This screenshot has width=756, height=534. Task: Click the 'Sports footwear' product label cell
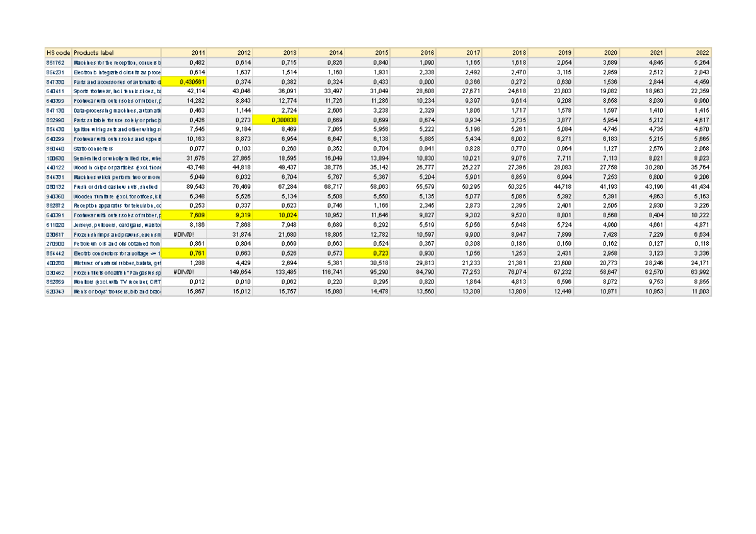(x=117, y=91)
